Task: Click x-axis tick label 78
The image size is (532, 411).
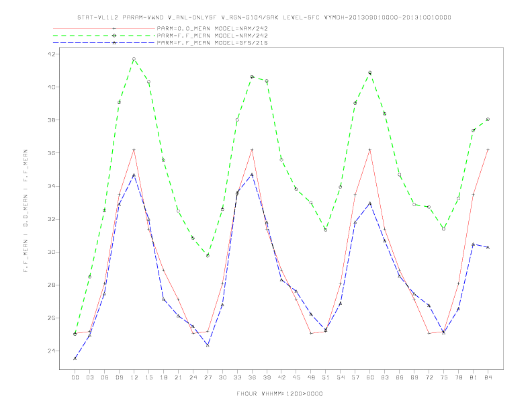Action: [x=458, y=377]
